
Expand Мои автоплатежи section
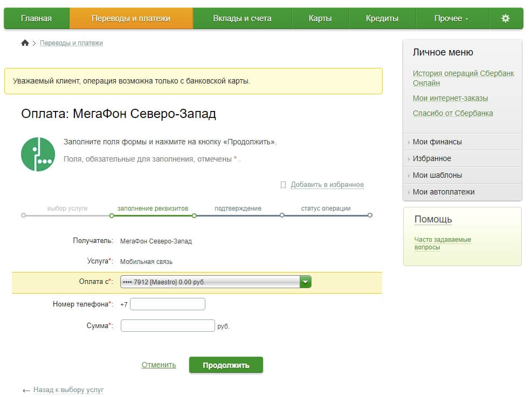[x=443, y=192]
